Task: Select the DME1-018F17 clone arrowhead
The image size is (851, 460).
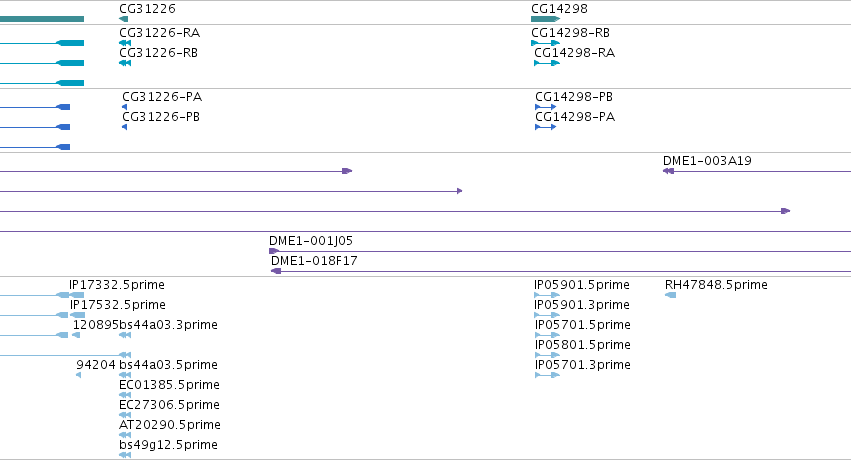Action: click(x=276, y=271)
